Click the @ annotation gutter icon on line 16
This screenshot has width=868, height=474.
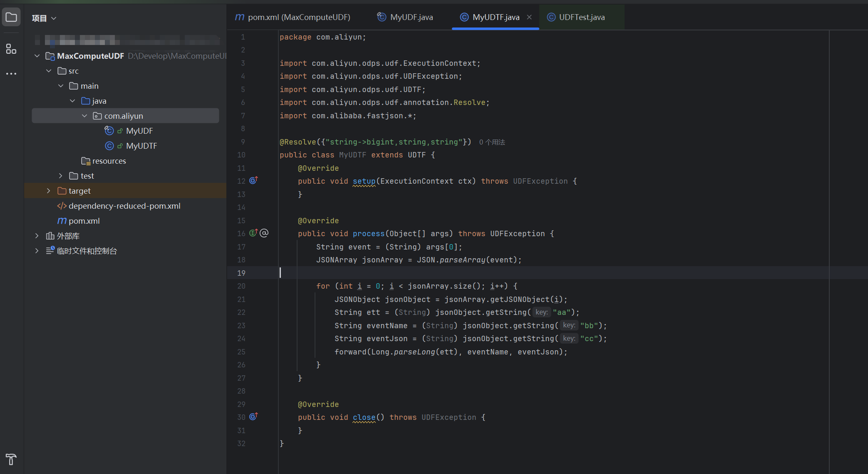tap(264, 233)
